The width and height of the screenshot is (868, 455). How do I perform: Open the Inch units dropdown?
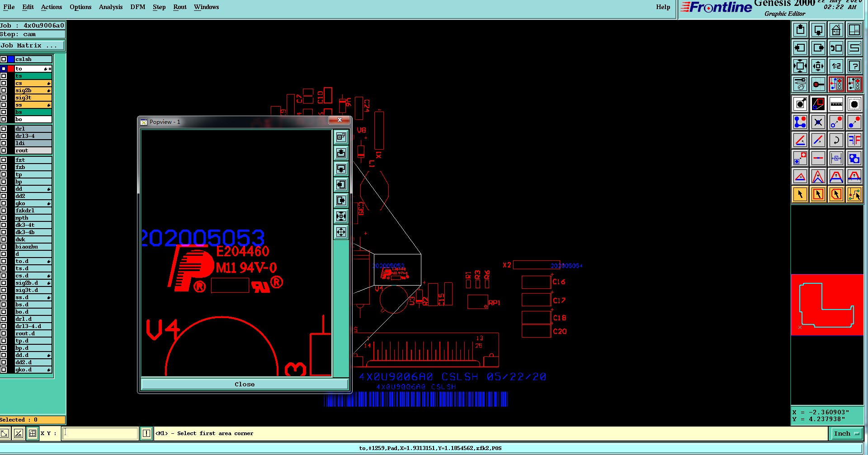[x=846, y=434]
